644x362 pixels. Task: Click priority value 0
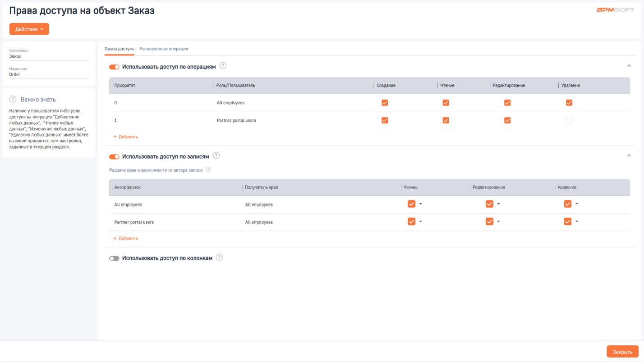[x=115, y=103]
